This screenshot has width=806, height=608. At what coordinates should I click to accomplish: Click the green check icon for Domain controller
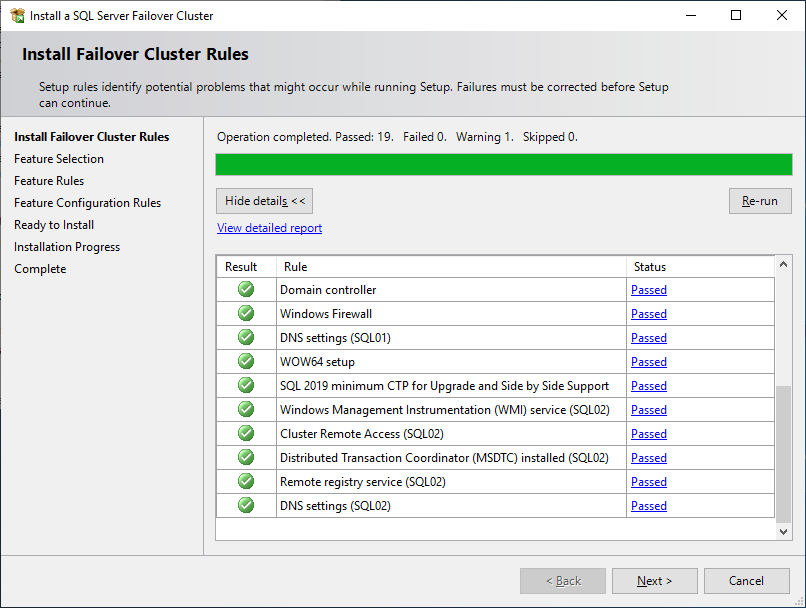(246, 289)
